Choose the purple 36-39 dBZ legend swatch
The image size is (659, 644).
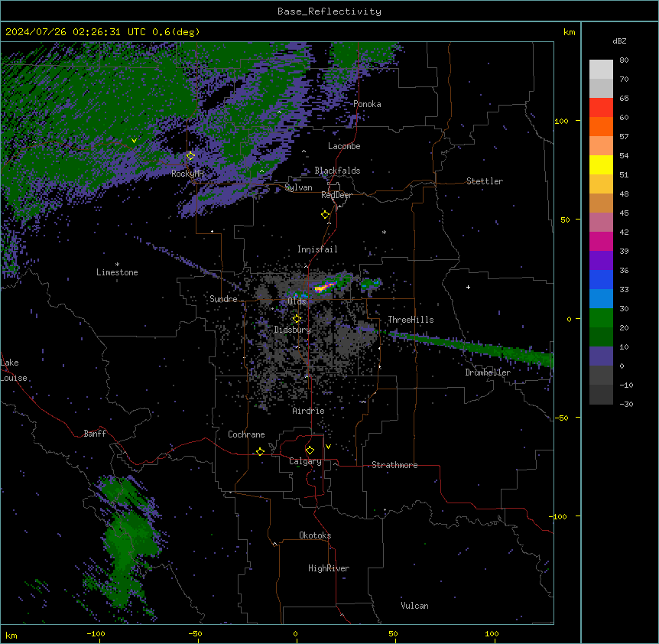(601, 261)
